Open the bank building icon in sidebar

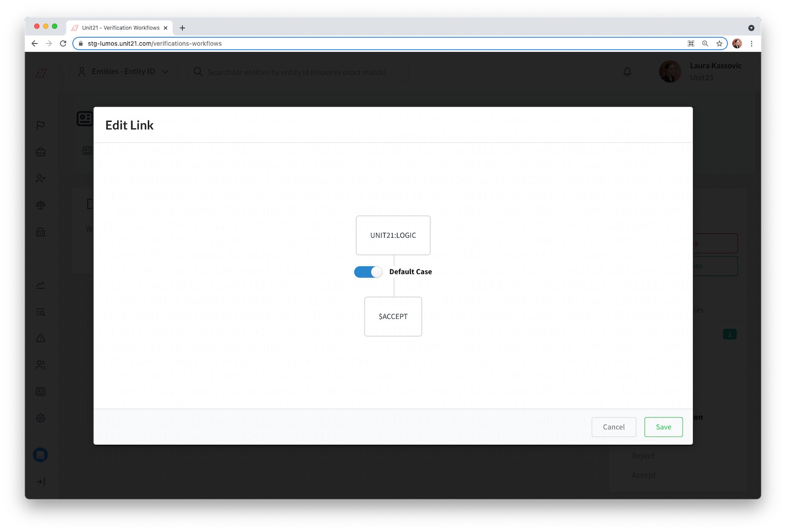[x=41, y=231]
